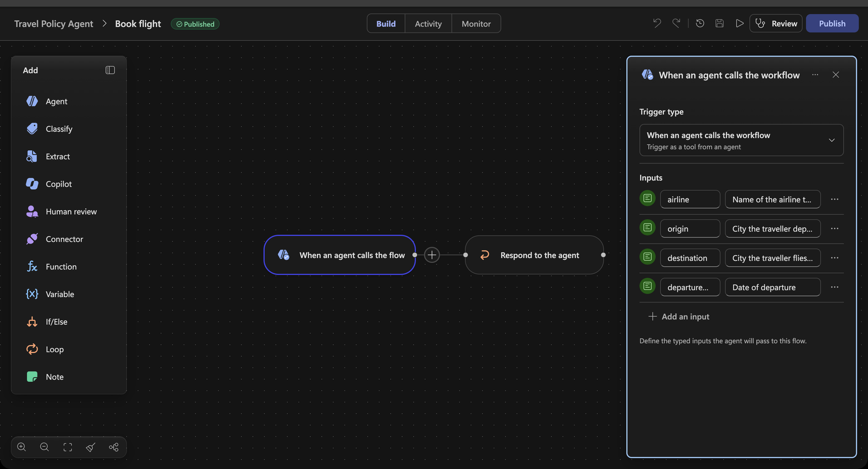Image resolution: width=868 pixels, height=469 pixels.
Task: Open more options for destination input
Action: (x=834, y=258)
